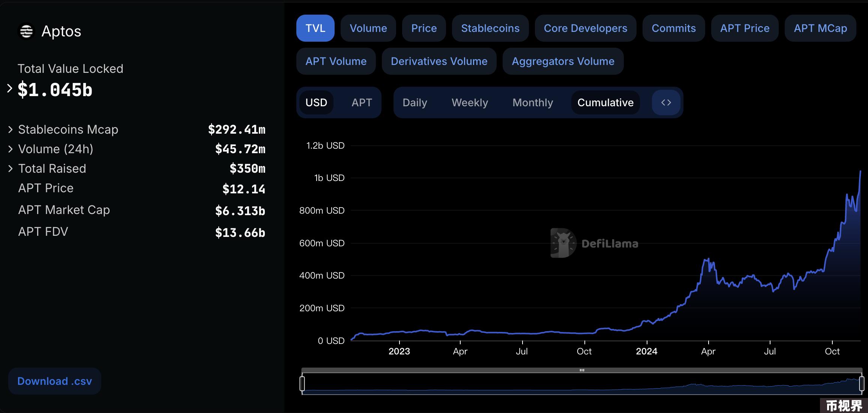Switch chart denomination to USD
Viewport: 868px width, 413px height.
(316, 102)
